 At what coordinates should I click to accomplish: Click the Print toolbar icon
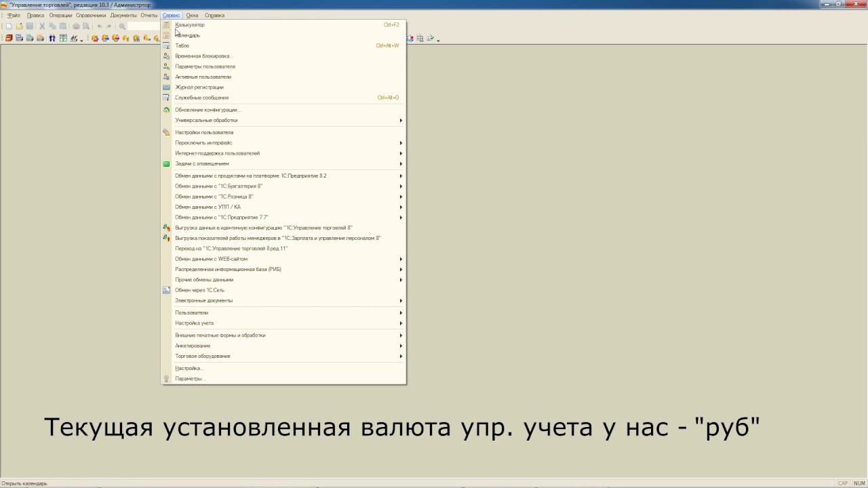pos(76,26)
